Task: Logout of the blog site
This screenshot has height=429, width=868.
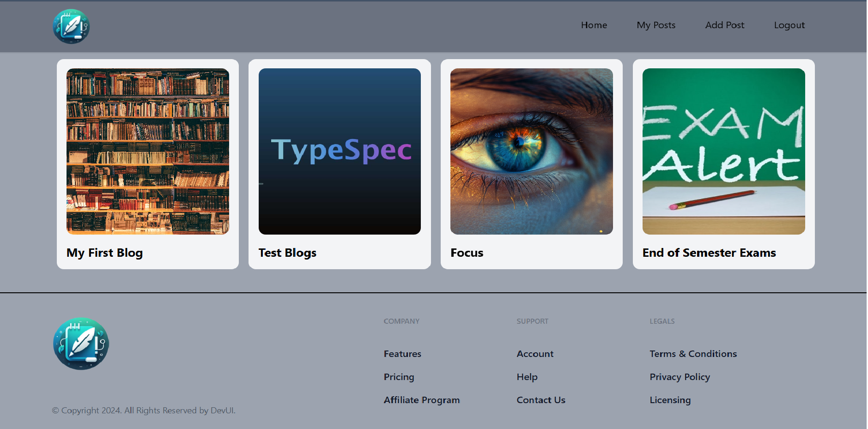Action: 789,25
